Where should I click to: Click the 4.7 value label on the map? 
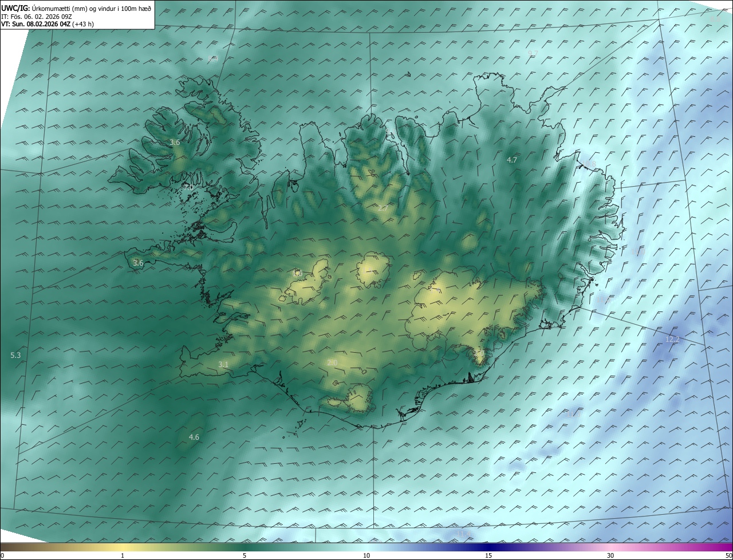click(x=512, y=160)
